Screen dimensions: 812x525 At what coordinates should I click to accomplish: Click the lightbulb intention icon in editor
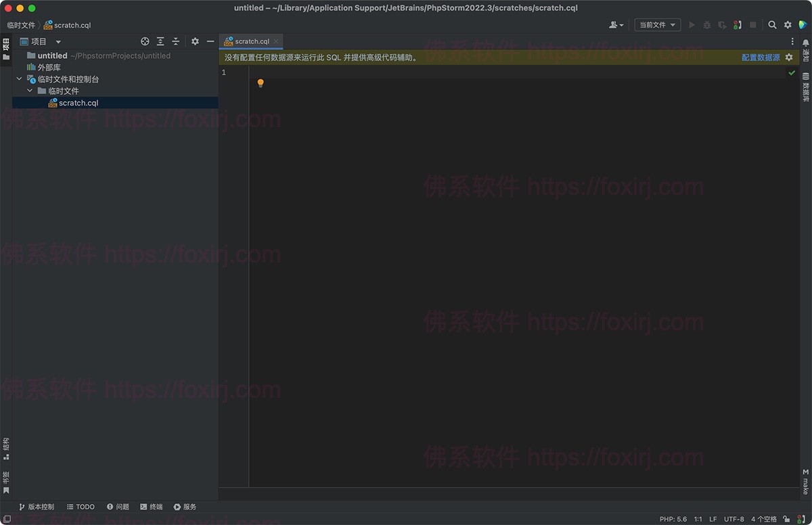click(261, 84)
